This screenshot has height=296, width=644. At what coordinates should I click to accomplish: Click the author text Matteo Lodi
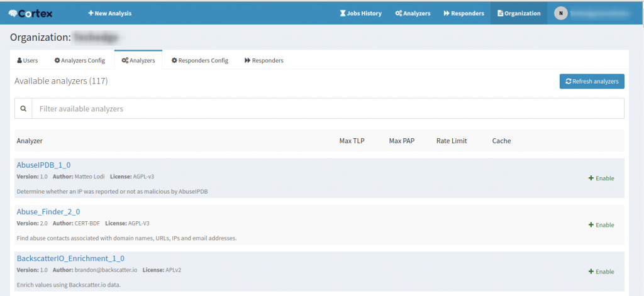click(x=89, y=177)
